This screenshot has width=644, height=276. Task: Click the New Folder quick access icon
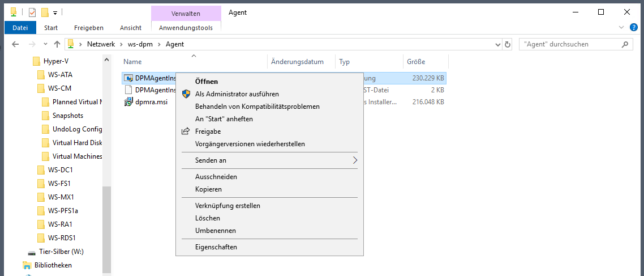pyautogui.click(x=45, y=12)
